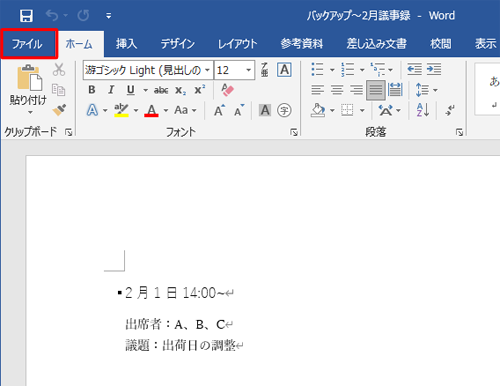Open Customize Quick Access Toolbar menu

pyautogui.click(x=109, y=16)
